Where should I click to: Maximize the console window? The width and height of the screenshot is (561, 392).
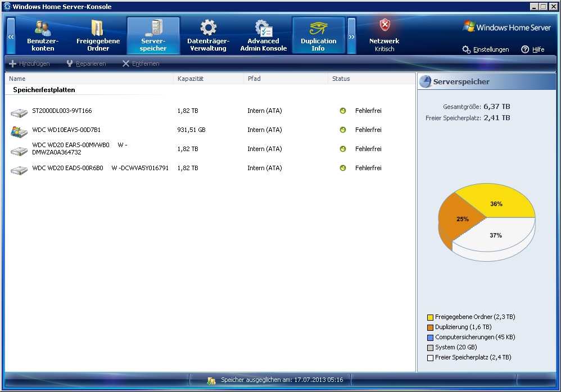click(543, 6)
